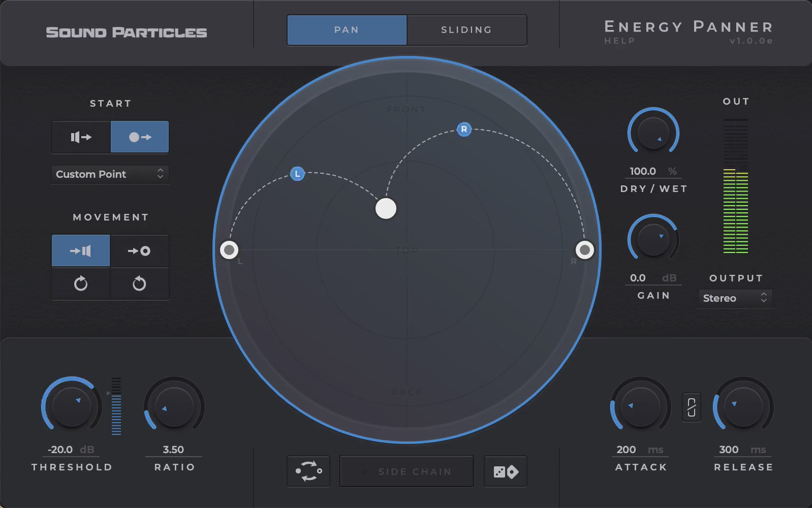Click the Release knob
This screenshot has height=508, width=812.
point(743,407)
